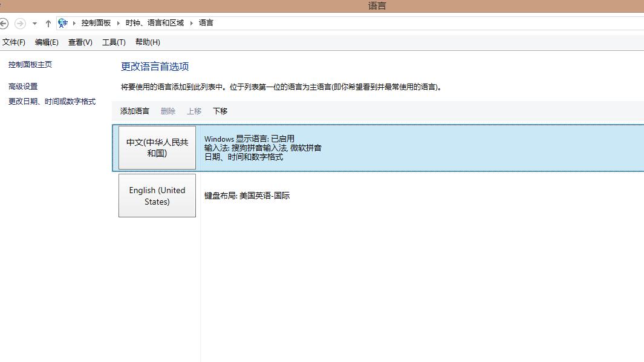Image resolution: width=644 pixels, height=362 pixels.
Task: Click the 上移 toolbar command
Action: tap(194, 111)
